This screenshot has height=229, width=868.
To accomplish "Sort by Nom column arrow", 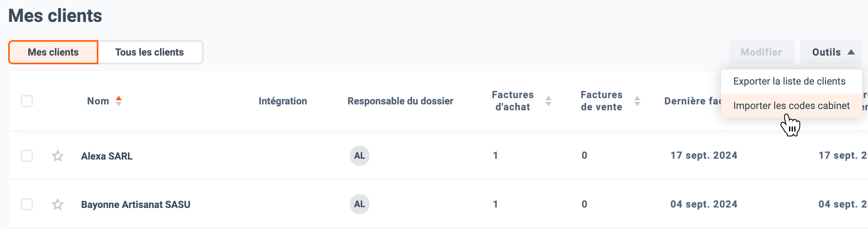I will click(x=119, y=101).
